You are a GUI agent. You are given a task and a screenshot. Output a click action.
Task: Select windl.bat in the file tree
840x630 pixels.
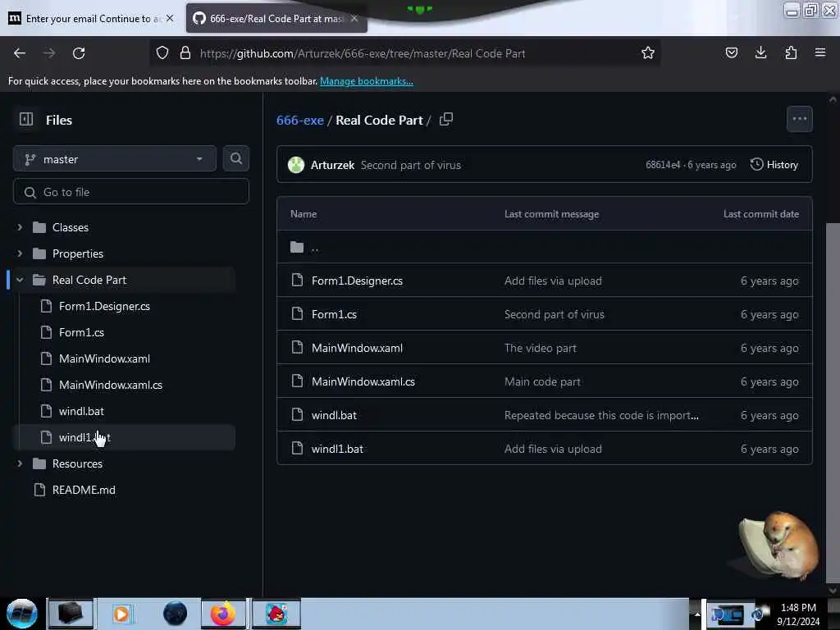tap(81, 411)
